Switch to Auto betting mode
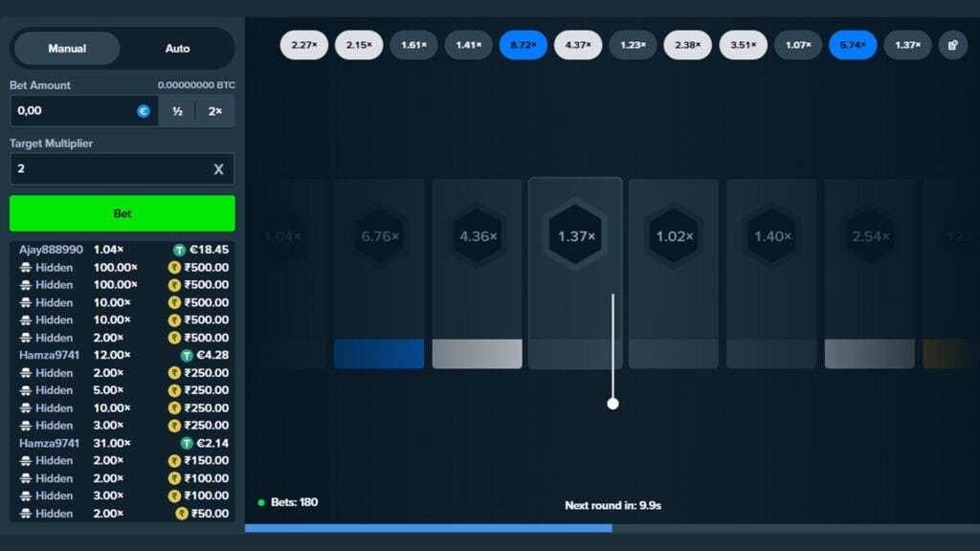This screenshot has height=551, width=980. [x=178, y=48]
